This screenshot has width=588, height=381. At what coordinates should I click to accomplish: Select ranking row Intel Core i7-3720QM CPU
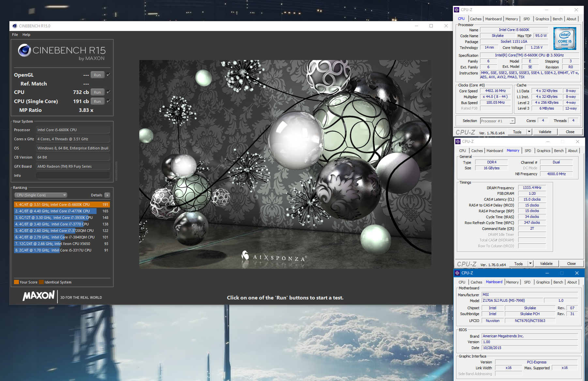(x=62, y=231)
